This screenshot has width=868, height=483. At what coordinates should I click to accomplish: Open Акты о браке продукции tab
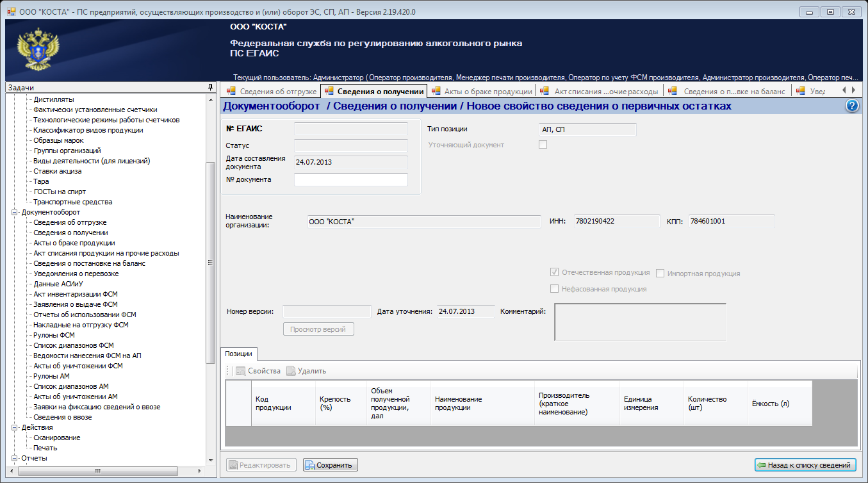point(482,92)
